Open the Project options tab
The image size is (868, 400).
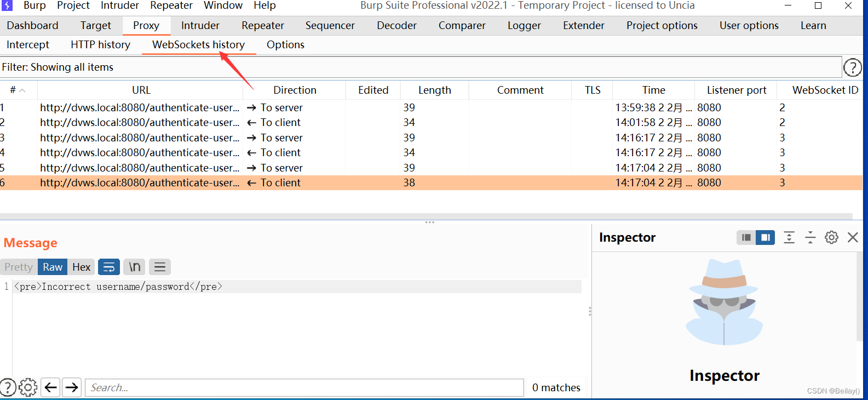[662, 25]
